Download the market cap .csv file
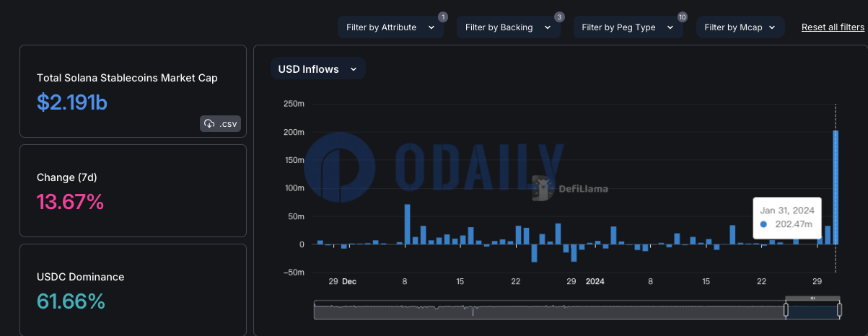 pos(220,123)
